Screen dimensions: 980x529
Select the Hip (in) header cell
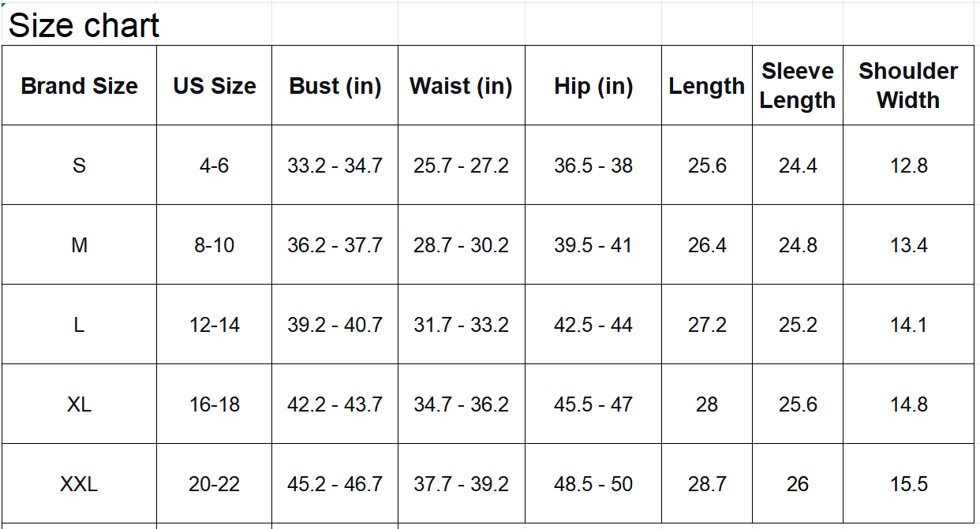[x=593, y=86]
